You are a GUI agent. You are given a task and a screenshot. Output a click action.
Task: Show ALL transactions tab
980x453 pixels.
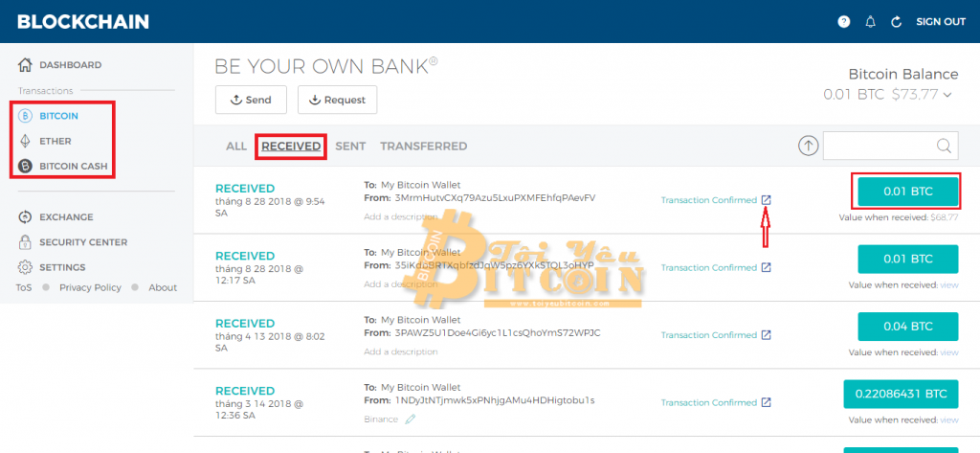pos(236,147)
